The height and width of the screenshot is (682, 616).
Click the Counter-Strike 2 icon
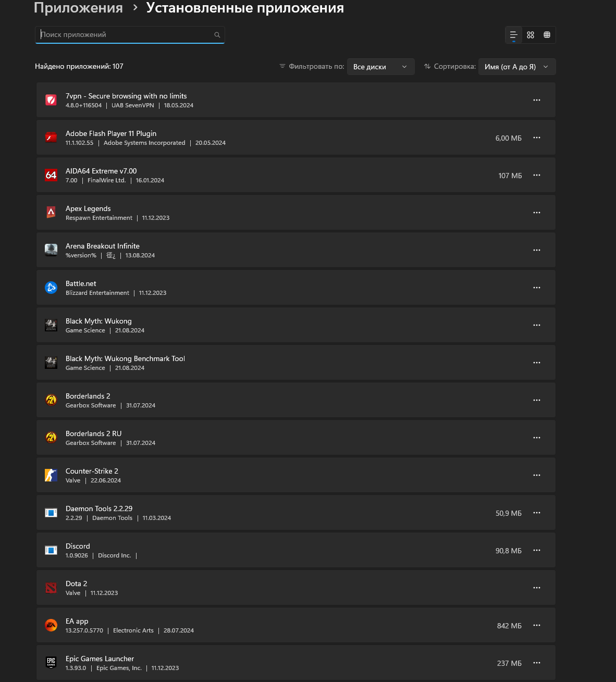point(51,475)
